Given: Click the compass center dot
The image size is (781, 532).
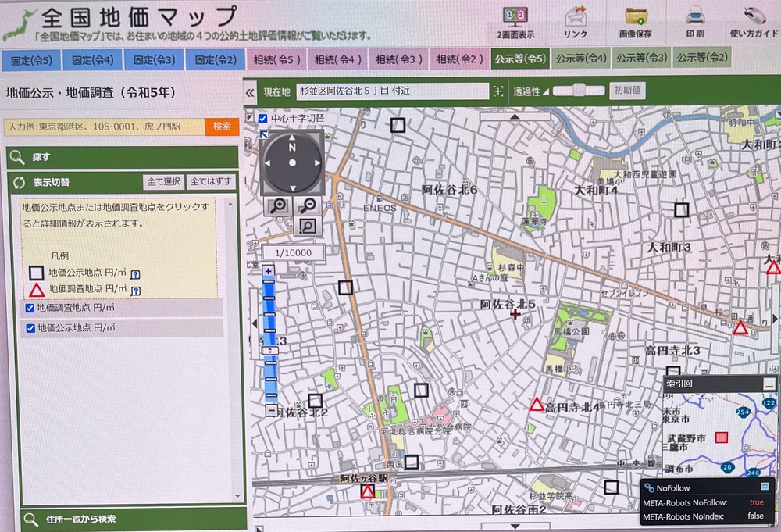Looking at the screenshot, I should [x=292, y=163].
